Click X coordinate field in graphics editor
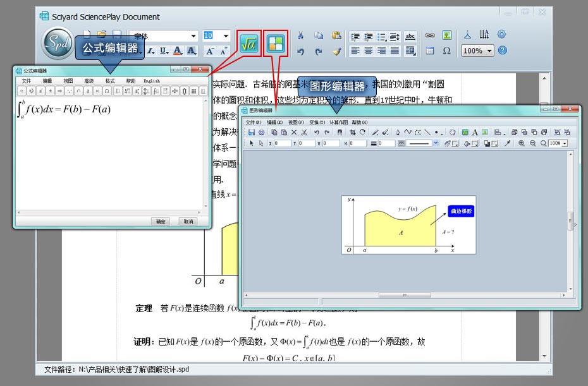588x386 pixels. (x=282, y=143)
